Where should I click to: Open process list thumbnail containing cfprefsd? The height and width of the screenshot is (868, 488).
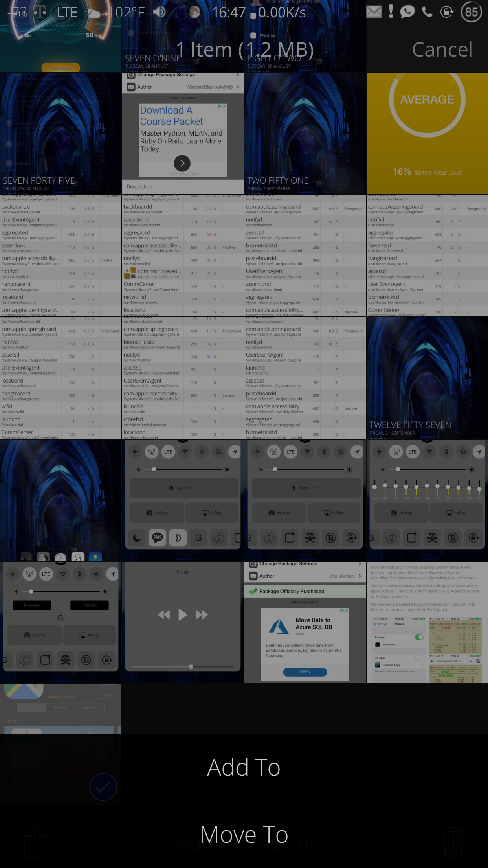click(x=183, y=378)
